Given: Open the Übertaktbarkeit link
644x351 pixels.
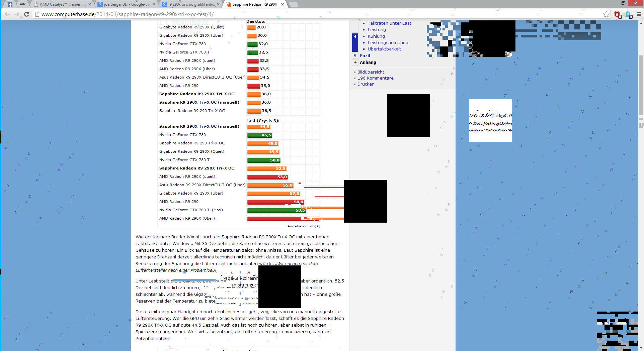Looking at the screenshot, I should click(384, 49).
